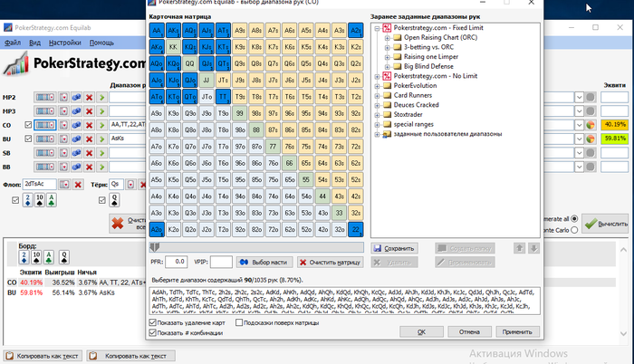
Task: Open the Настройки menu
Action: (64, 43)
